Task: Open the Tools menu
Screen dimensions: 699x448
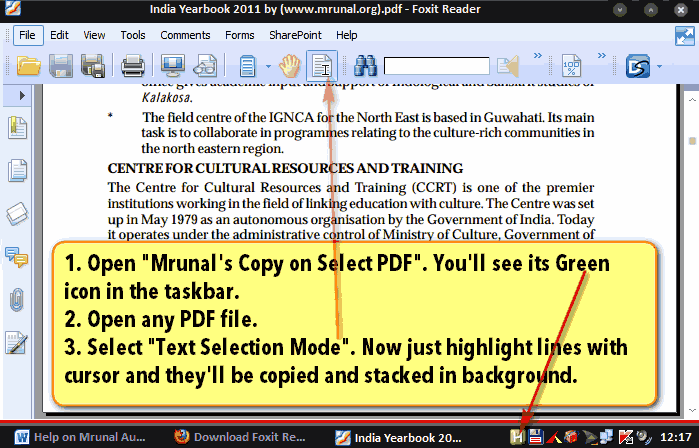Action: coord(133,35)
